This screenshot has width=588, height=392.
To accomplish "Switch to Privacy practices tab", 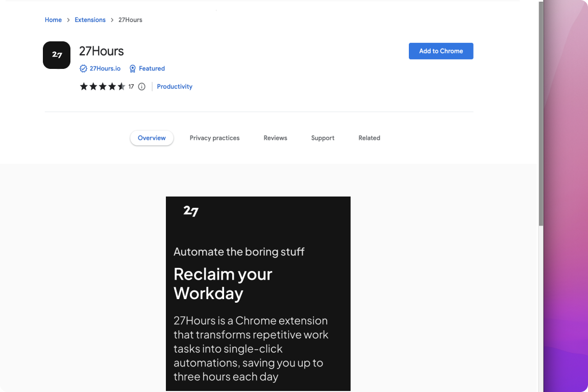I will pos(214,138).
